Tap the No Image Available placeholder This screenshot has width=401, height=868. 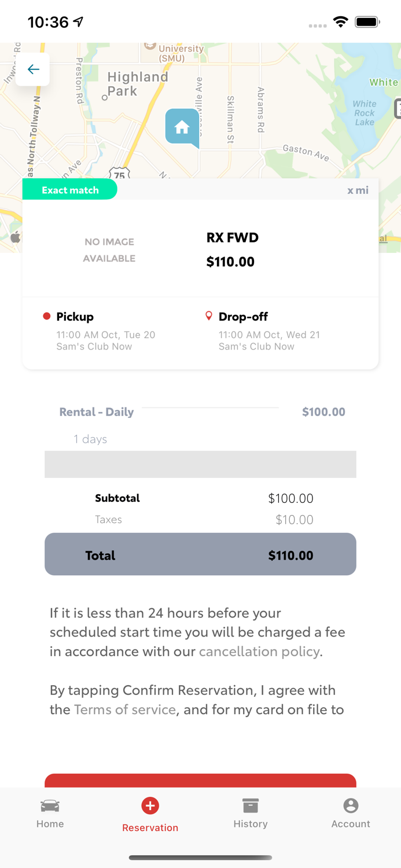tap(109, 250)
